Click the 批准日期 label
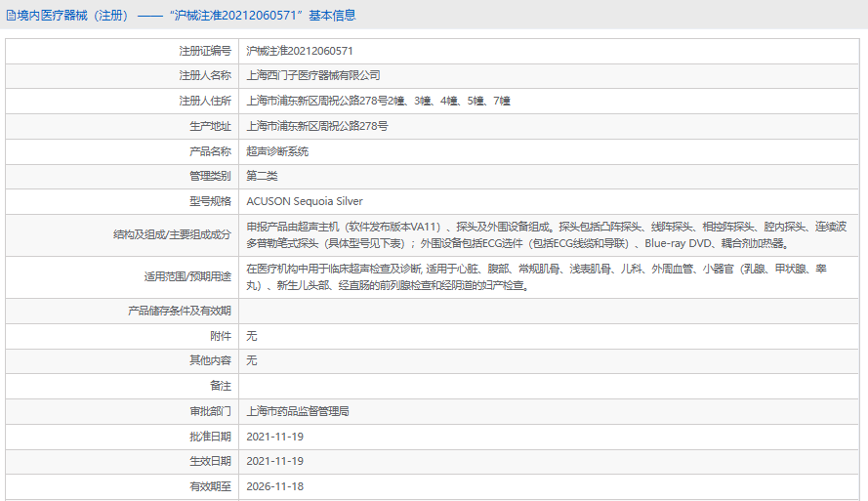 (210, 437)
